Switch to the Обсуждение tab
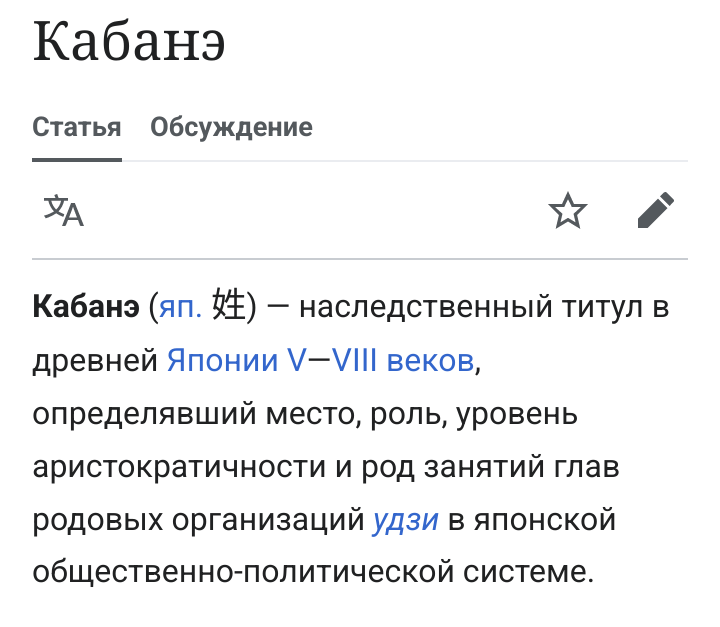This screenshot has width=720, height=627. [231, 127]
